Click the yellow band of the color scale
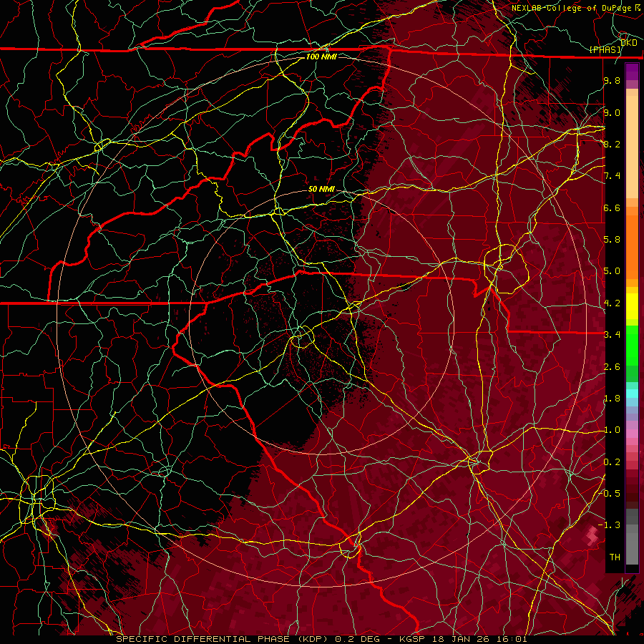 click(632, 306)
